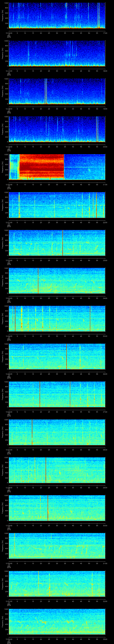Click the "12:23:00" start time label
The height and width of the screenshot is (644, 114).
coord(9,298)
